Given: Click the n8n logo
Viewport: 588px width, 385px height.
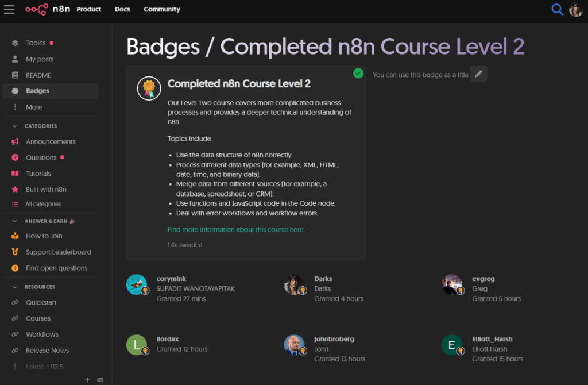Looking at the screenshot, I should coord(48,9).
